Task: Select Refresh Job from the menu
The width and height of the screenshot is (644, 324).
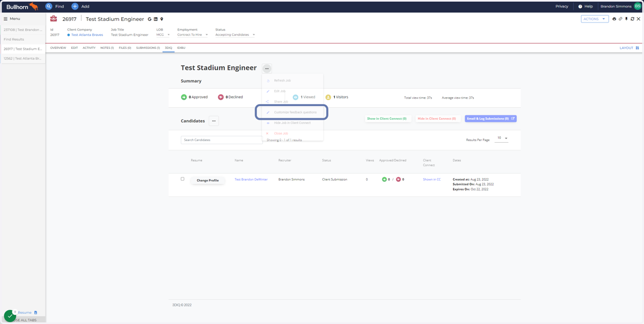Action: (x=292, y=80)
